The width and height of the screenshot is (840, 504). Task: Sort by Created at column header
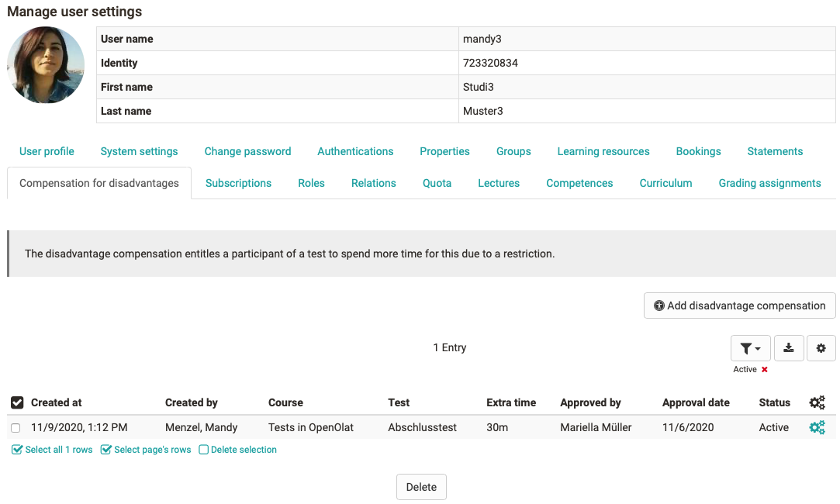coord(57,402)
